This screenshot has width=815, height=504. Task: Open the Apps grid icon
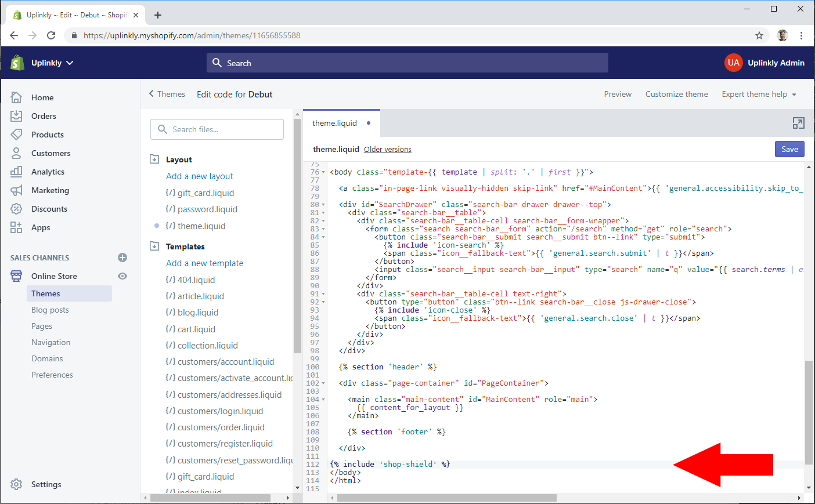coord(16,227)
